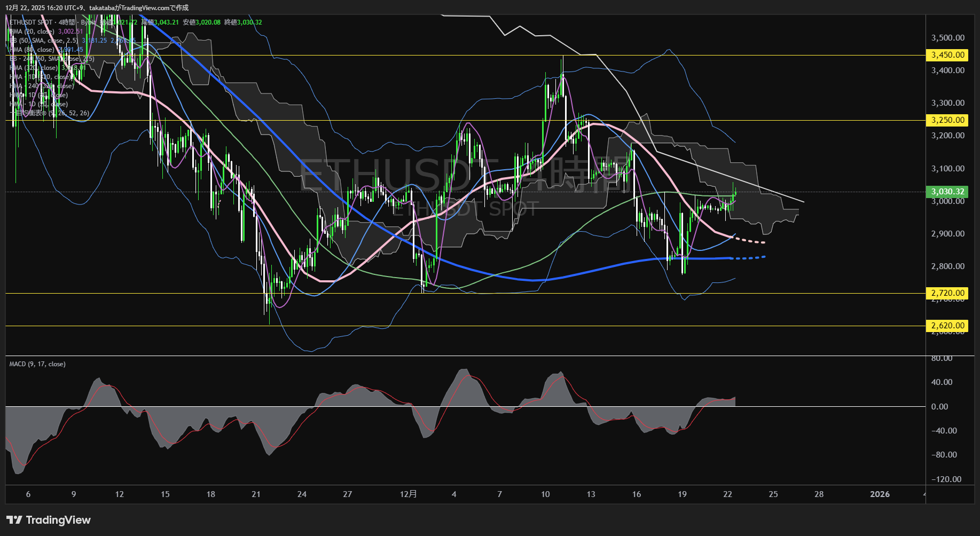Image resolution: width=980 pixels, height=536 pixels.
Task: Select the 12月 marker on time axis
Action: [408, 494]
